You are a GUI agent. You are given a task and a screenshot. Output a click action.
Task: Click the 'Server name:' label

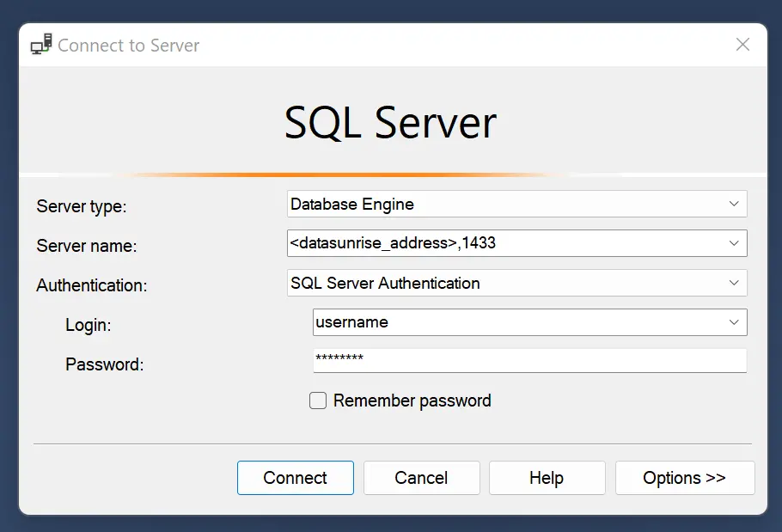point(87,246)
